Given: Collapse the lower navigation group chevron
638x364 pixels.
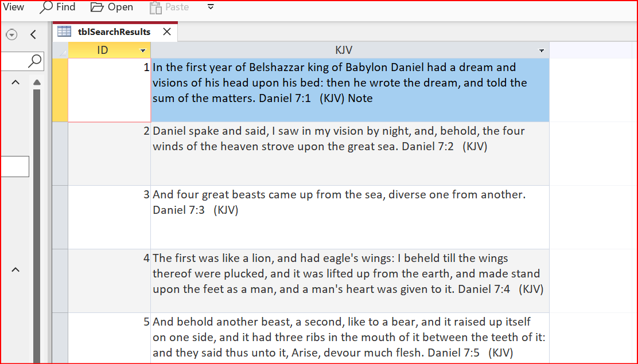Looking at the screenshot, I should (15, 269).
